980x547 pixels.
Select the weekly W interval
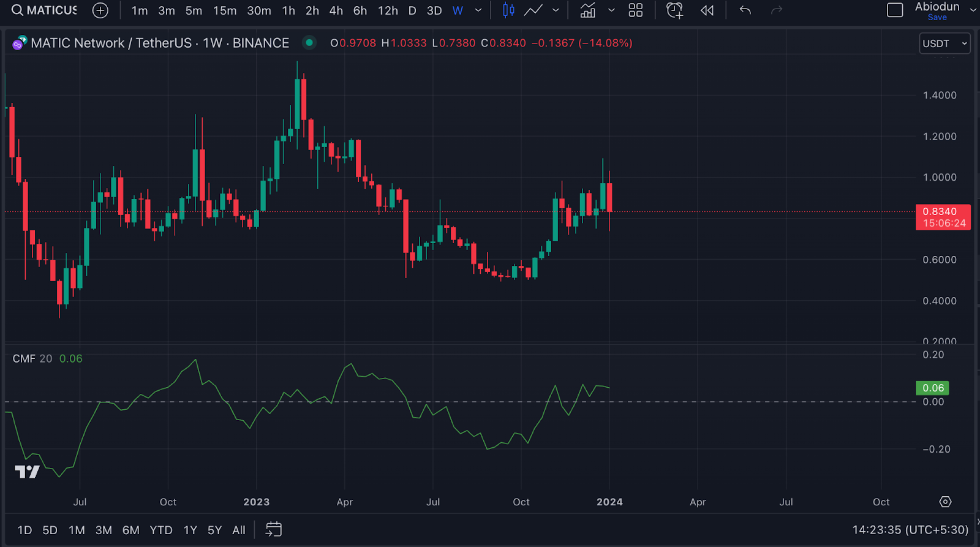point(458,10)
